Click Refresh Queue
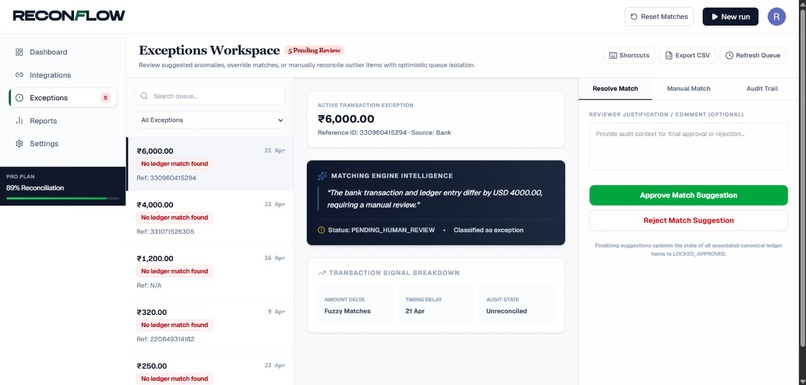The width and height of the screenshot is (806, 385). 753,56
